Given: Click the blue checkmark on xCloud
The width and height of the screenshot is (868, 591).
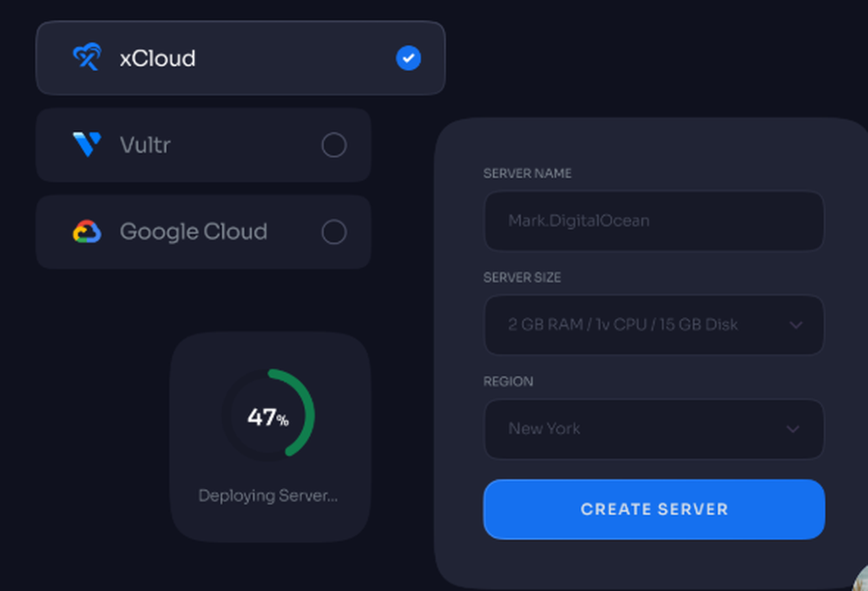Looking at the screenshot, I should (408, 58).
